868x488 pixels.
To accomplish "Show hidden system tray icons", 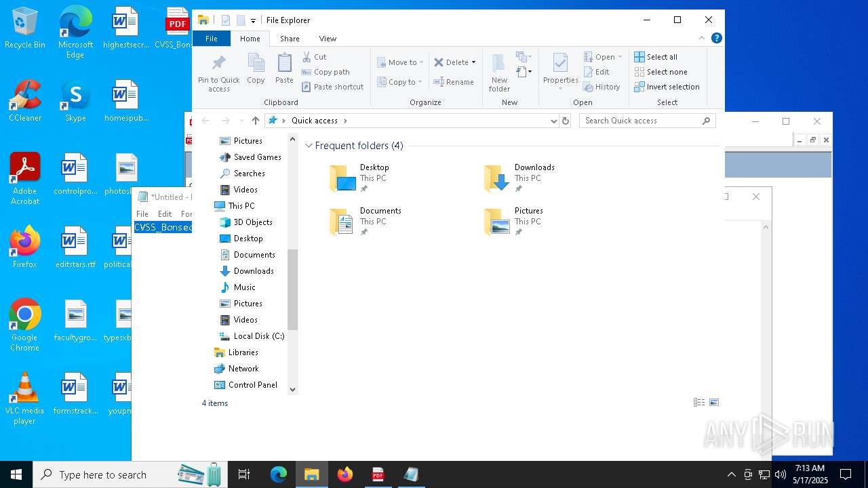I will tap(731, 474).
